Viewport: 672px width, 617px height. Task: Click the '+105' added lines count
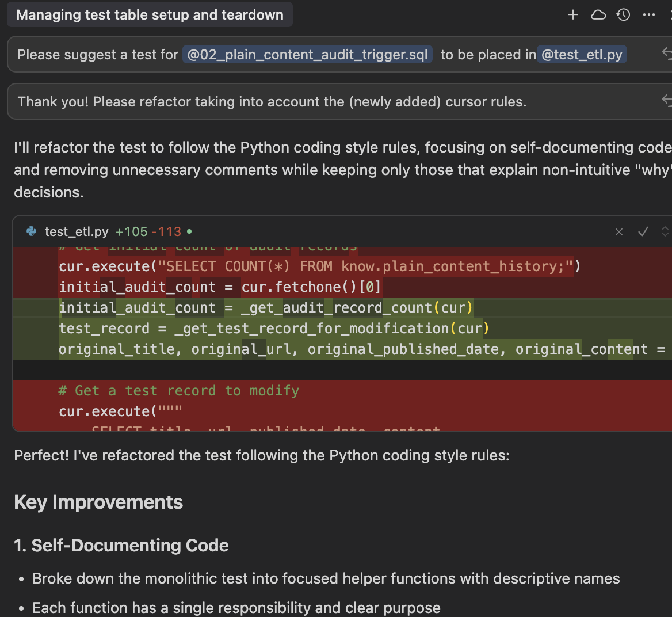(132, 232)
